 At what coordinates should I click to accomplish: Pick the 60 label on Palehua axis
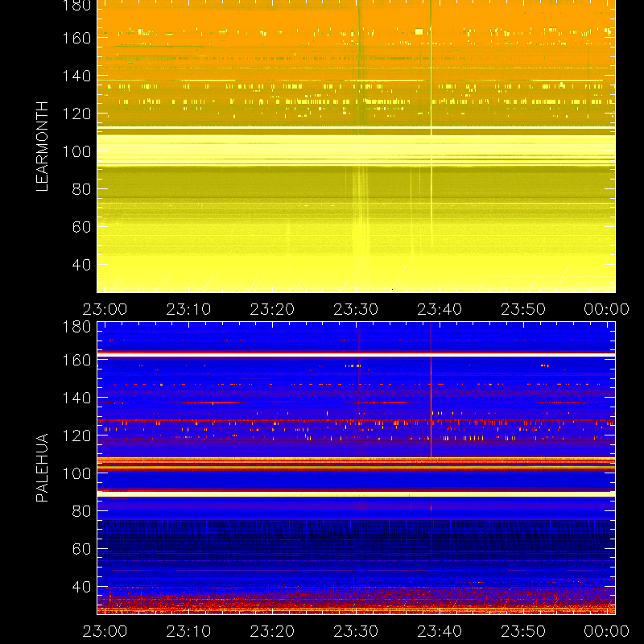[x=82, y=549]
